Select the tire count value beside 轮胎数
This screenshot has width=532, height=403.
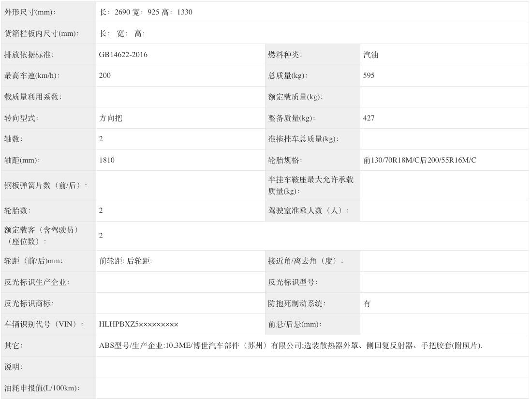[x=101, y=210]
